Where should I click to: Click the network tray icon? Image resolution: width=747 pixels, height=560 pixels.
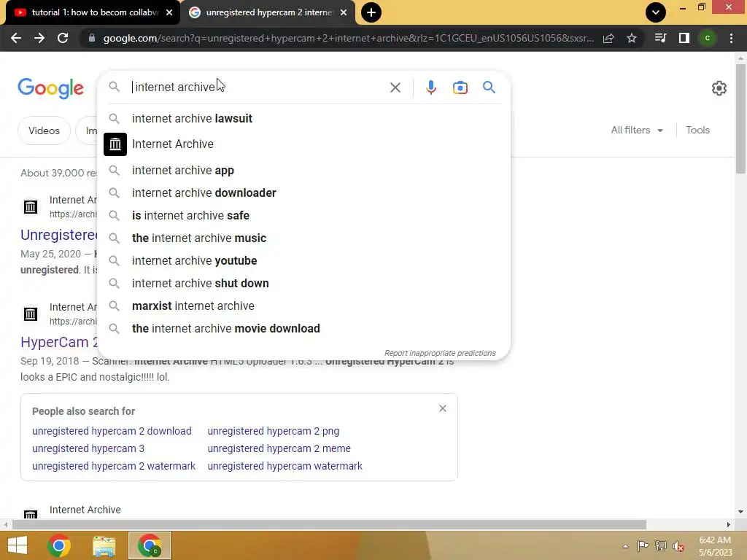[660, 545]
